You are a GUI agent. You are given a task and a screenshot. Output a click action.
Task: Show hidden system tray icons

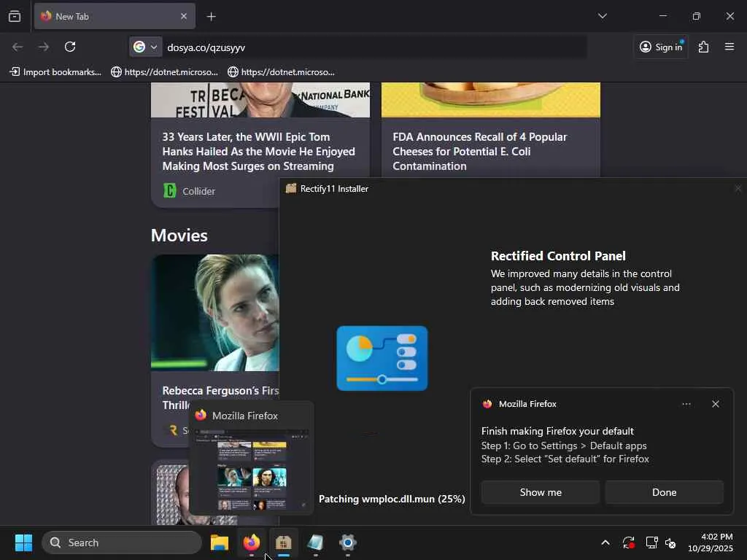point(605,542)
